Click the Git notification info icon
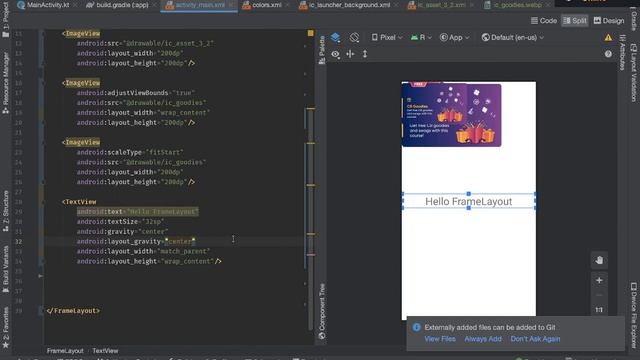 click(416, 327)
